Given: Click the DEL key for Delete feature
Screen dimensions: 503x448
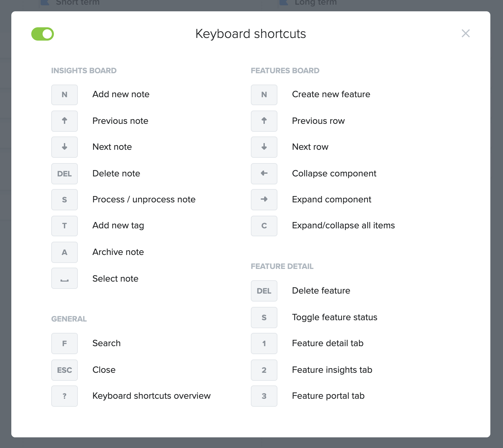Looking at the screenshot, I should pyautogui.click(x=264, y=291).
